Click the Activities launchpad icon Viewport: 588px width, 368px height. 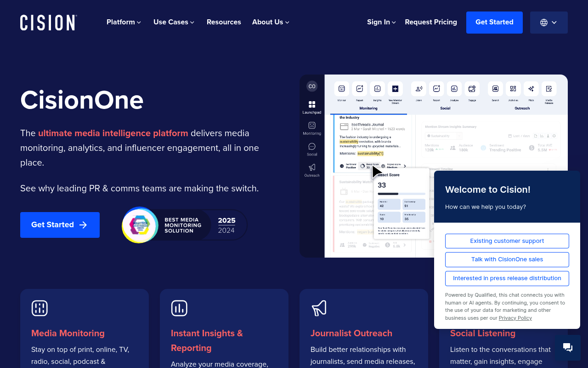coord(513,89)
